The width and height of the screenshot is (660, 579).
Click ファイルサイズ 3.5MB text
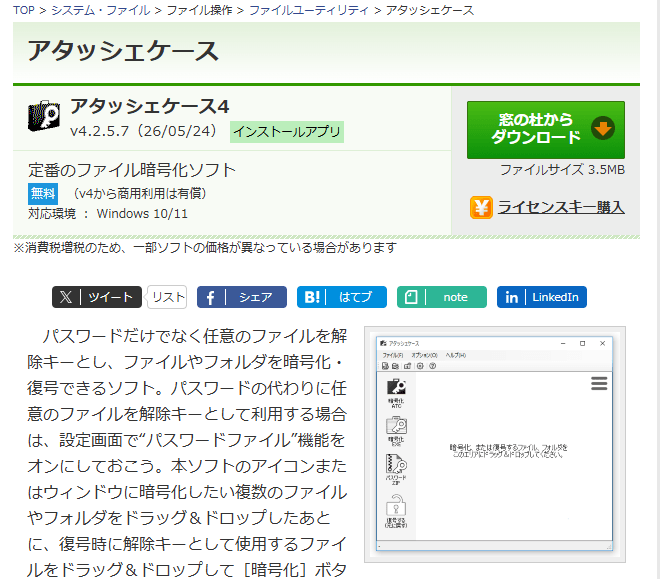point(562,170)
